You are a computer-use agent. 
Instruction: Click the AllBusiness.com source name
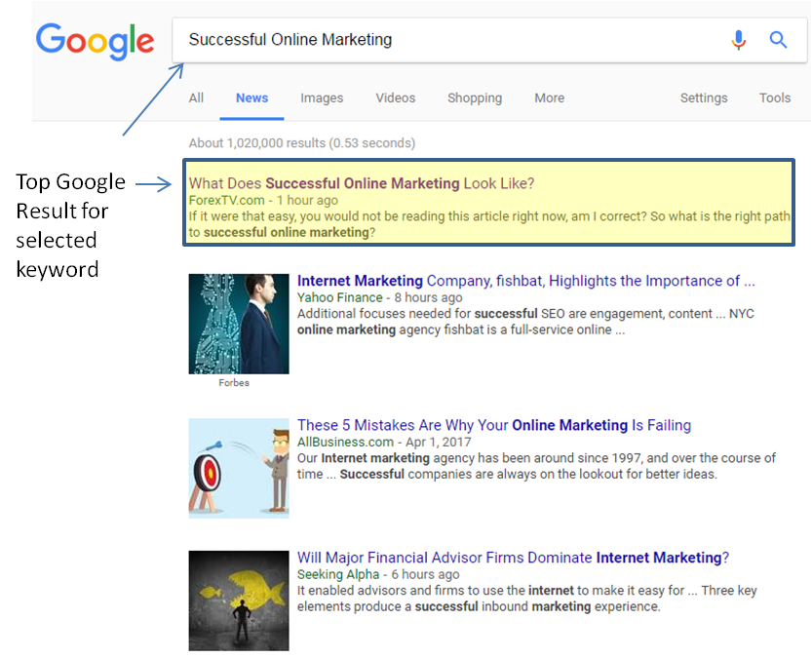coord(345,443)
